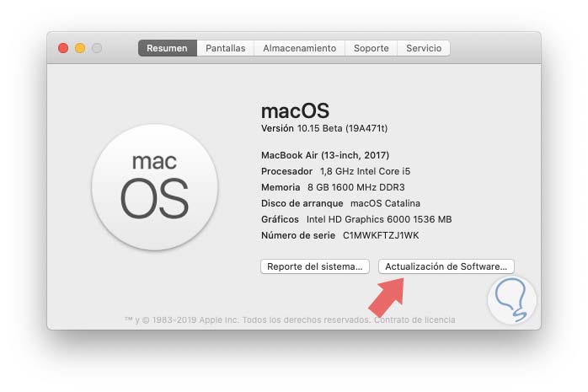Click the MacBook Air (13-inch, 2017) text
The height and width of the screenshot is (392, 588).
click(x=325, y=155)
